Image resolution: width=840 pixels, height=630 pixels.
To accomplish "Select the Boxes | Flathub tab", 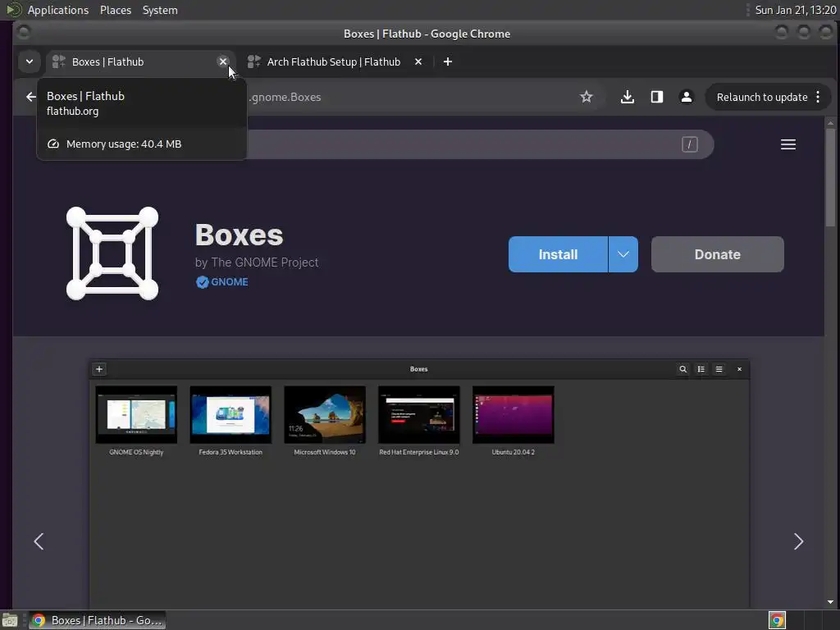I will click(x=140, y=62).
